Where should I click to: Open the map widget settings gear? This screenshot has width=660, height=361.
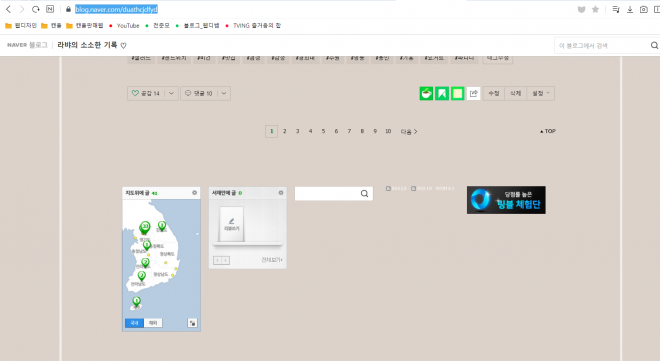(x=194, y=193)
